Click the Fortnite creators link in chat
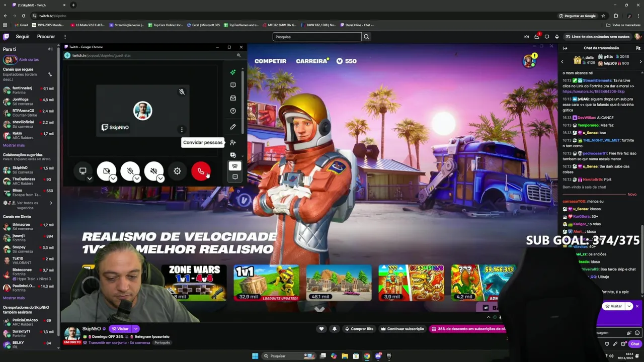Image resolution: width=644 pixels, height=362 pixels. [x=594, y=92]
